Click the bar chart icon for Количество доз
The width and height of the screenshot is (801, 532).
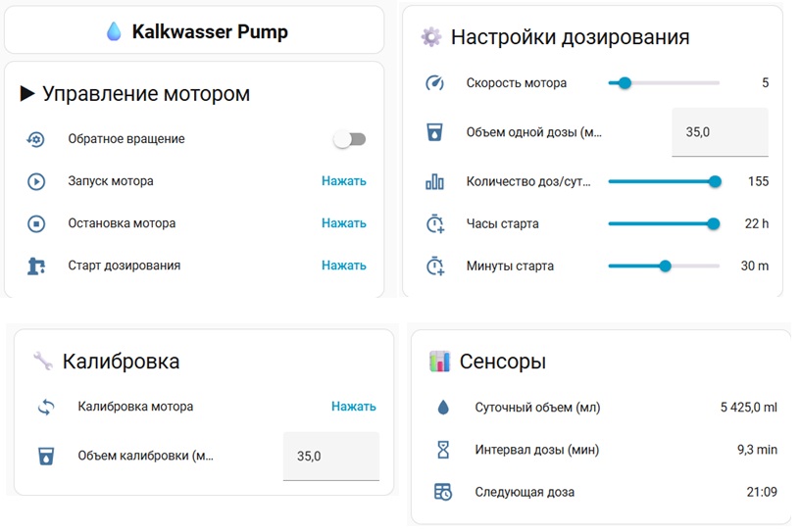point(434,181)
